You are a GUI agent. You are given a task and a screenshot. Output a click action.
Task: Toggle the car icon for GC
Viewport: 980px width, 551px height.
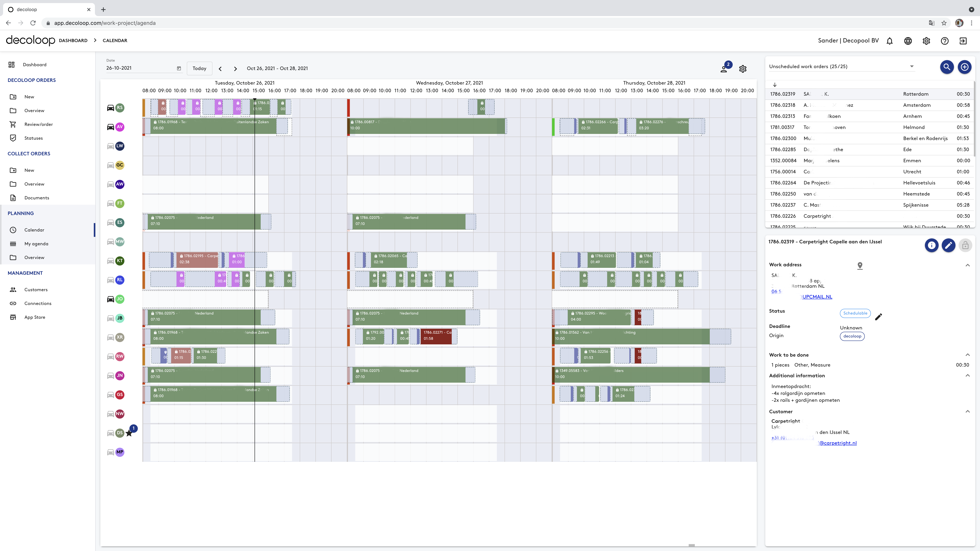coord(110,165)
